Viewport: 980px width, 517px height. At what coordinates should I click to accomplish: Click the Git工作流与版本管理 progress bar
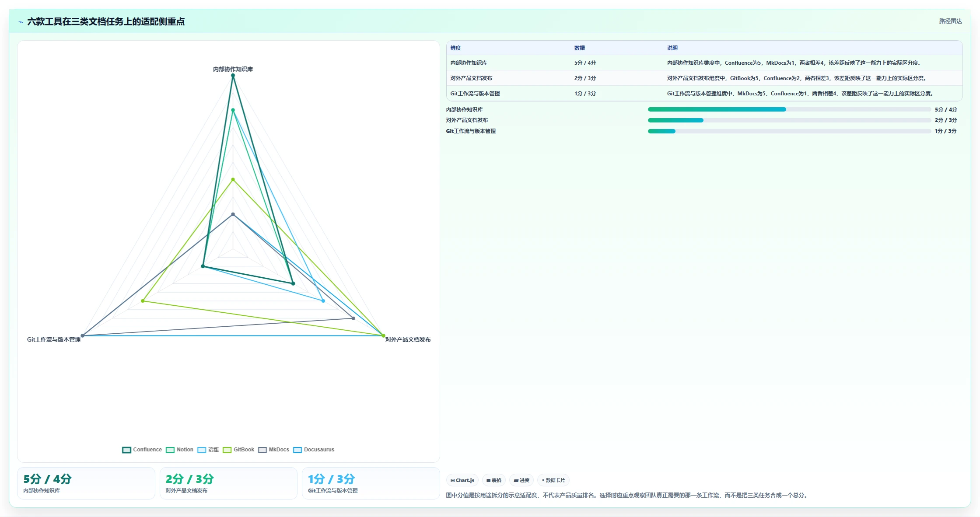tap(789, 131)
